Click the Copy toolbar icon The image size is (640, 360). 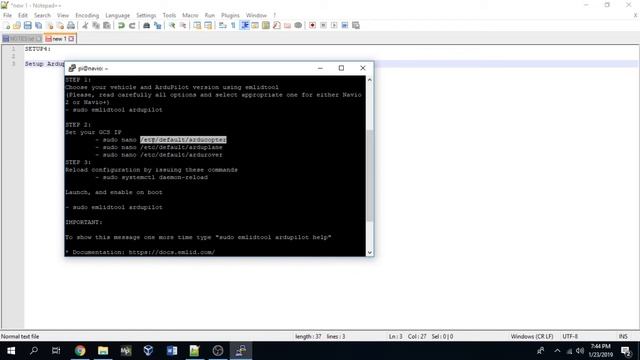pyautogui.click(x=96, y=25)
